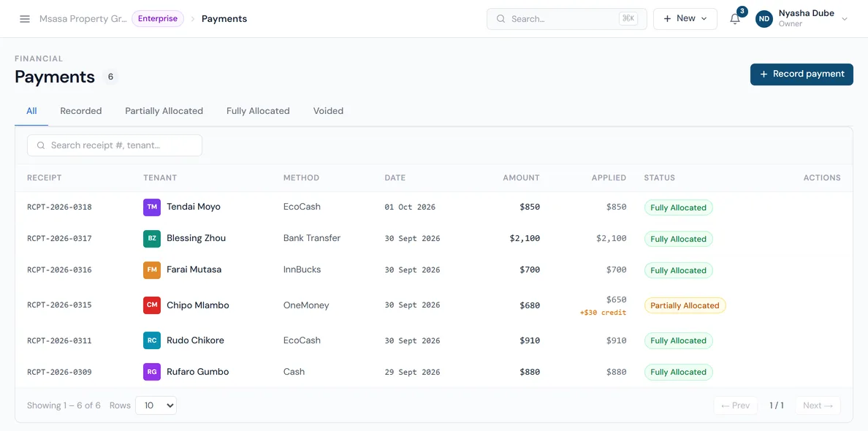
Task: Click the RC avatar for Rudo Chikore
Action: pyautogui.click(x=152, y=340)
